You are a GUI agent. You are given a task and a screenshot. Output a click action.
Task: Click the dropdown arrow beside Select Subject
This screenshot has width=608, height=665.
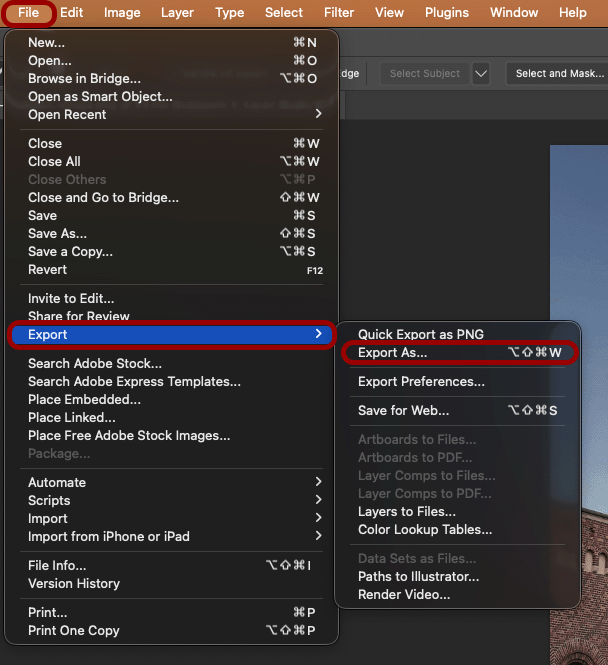(481, 73)
